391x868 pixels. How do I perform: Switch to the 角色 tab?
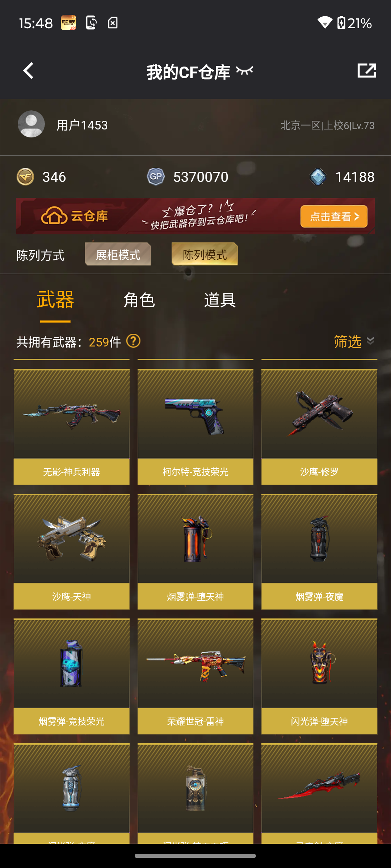[x=139, y=300]
